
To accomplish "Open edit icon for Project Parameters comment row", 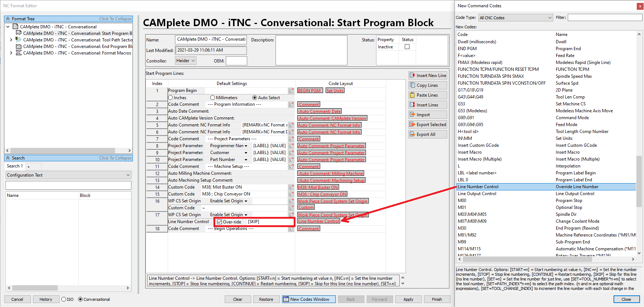I will [x=291, y=139].
